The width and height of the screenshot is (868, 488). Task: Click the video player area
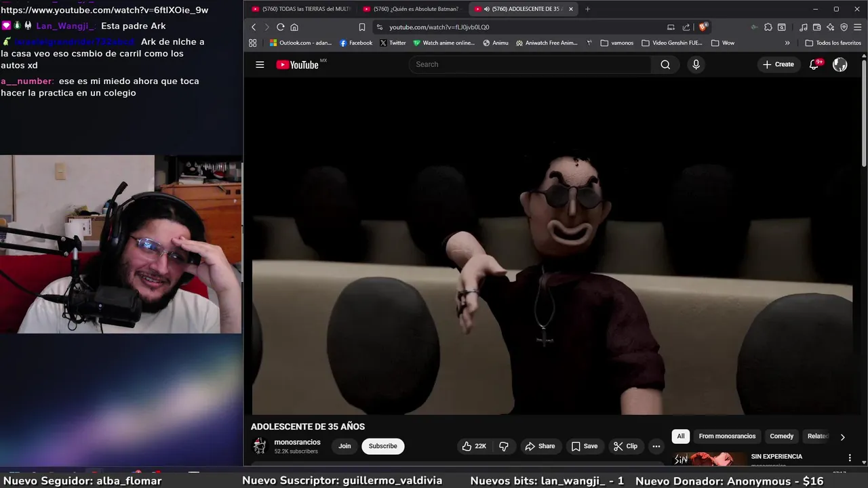[553, 246]
